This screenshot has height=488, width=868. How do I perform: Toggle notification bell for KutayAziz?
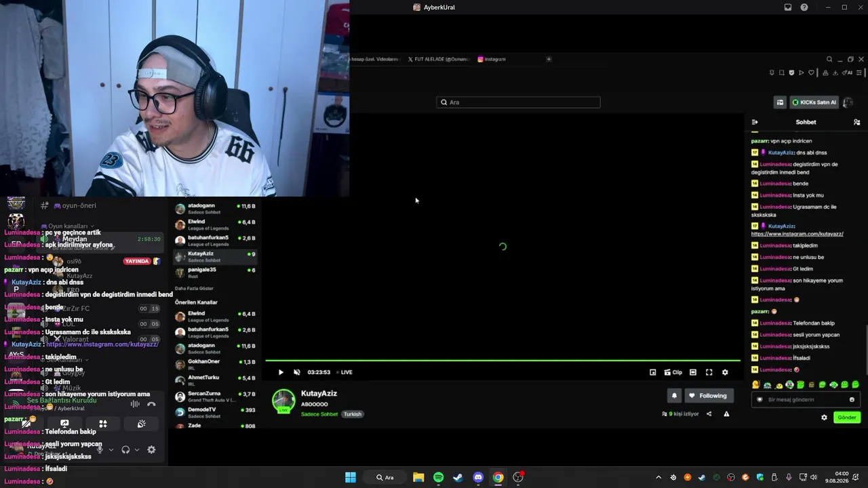click(674, 396)
